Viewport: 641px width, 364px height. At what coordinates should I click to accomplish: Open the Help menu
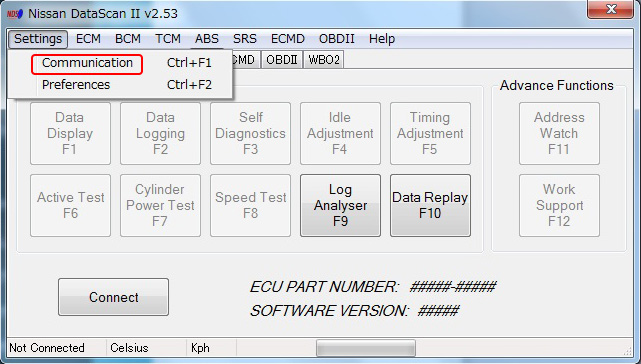point(382,39)
